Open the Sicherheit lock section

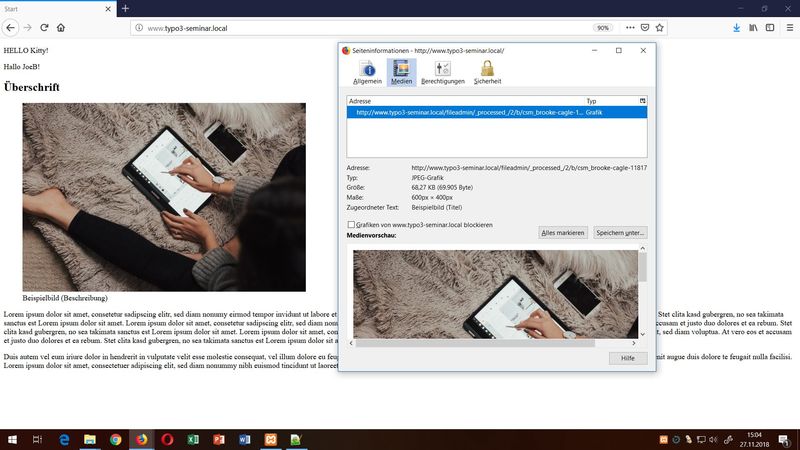click(487, 72)
